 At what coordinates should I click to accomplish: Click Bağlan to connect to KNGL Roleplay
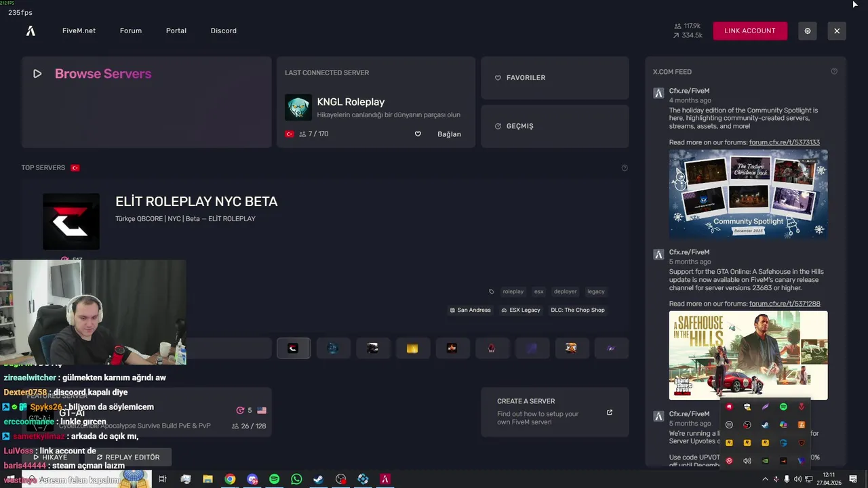[449, 134]
